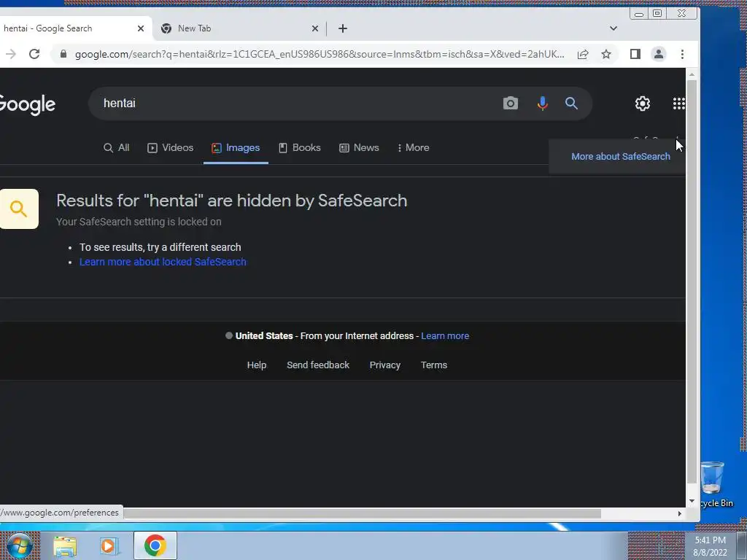This screenshot has height=560, width=747.
Task: Click the Recycle Bin desktop icon
Action: pos(713,484)
